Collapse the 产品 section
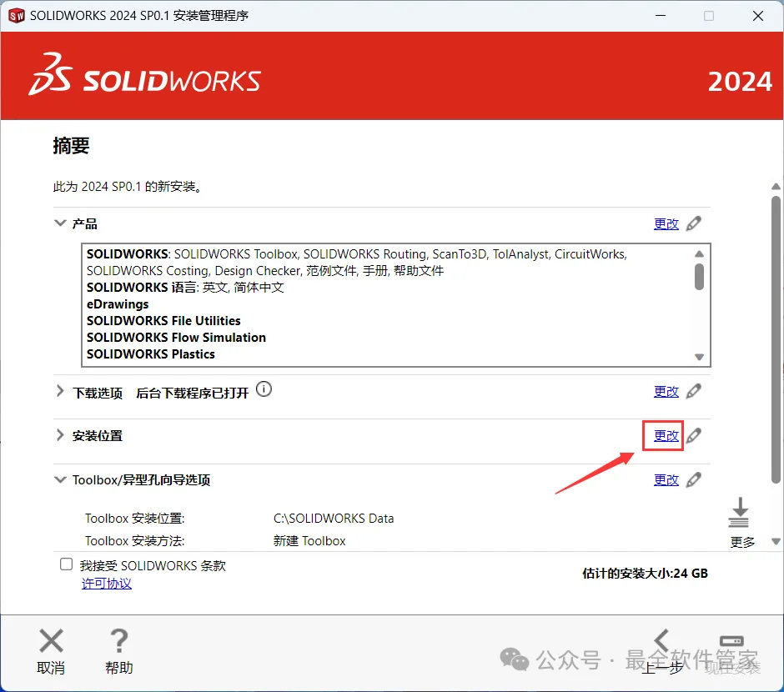Viewport: 784px width, 692px height. (x=60, y=223)
